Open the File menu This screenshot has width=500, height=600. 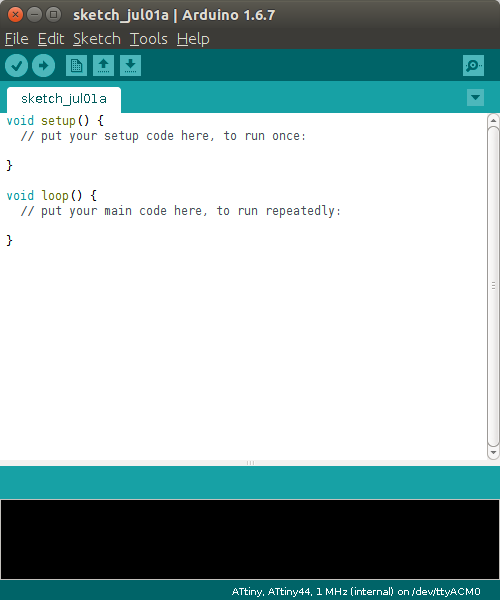16,39
